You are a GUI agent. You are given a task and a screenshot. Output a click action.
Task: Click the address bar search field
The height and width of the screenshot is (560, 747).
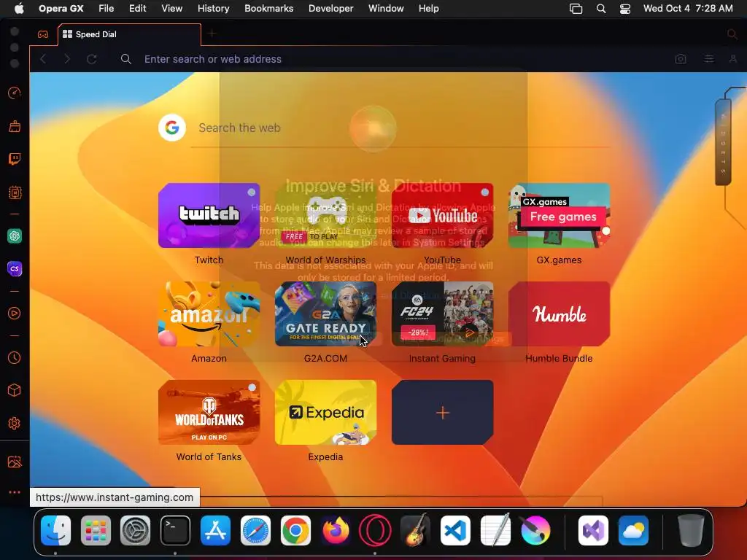[400, 59]
